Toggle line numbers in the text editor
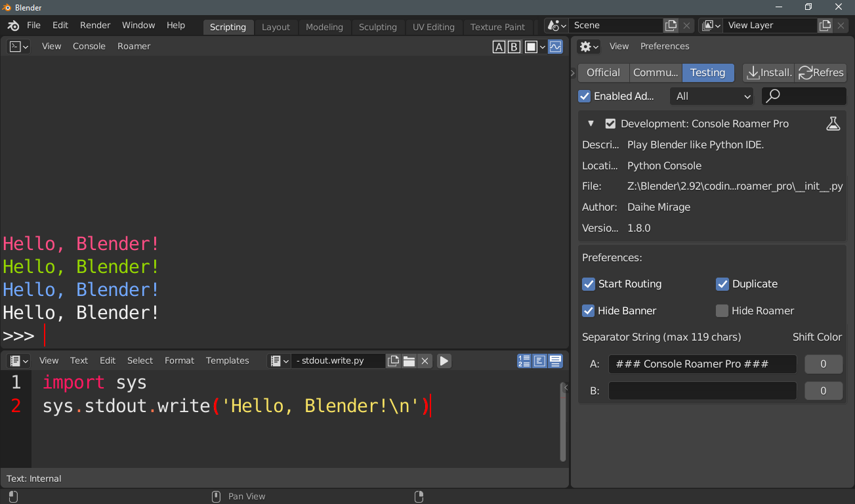Screen dimensions: 855x504 524,360
